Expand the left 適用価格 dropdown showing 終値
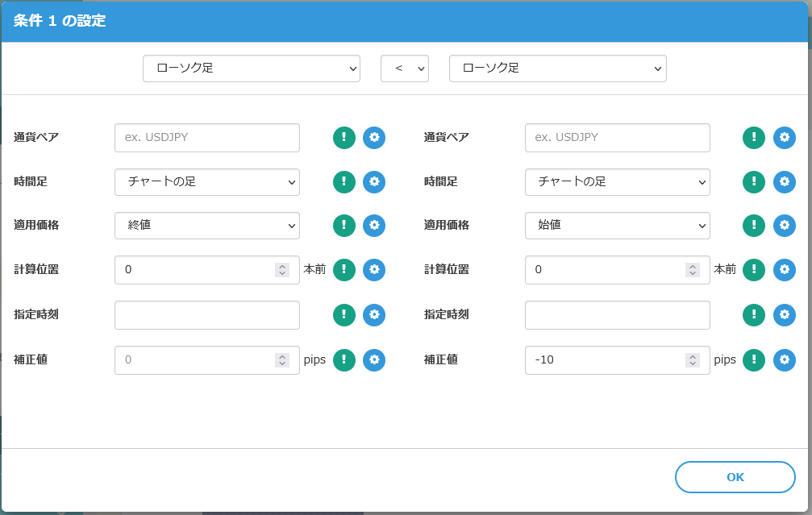The height and width of the screenshot is (515, 812). 207,226
